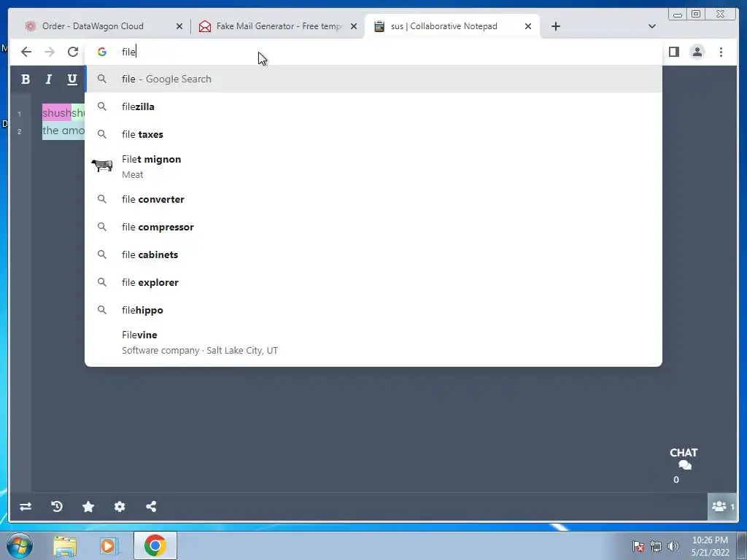Toggle underline formatting in notepad toolbar

(x=72, y=79)
